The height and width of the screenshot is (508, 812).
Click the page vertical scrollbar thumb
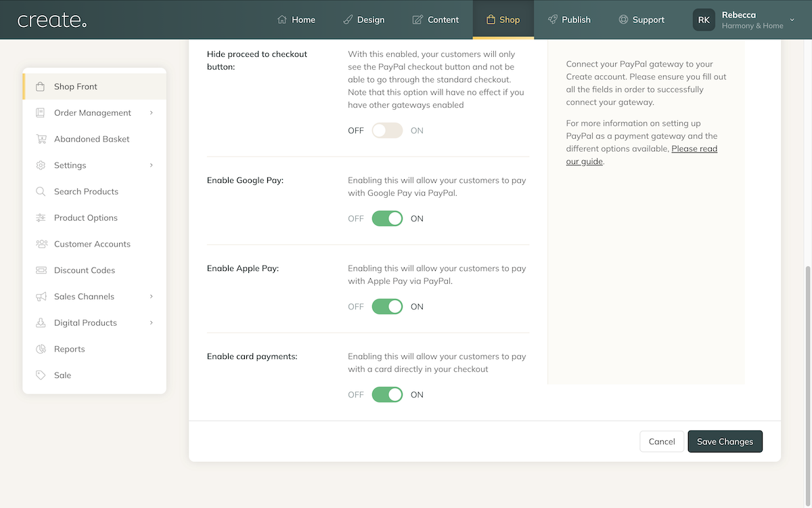[x=808, y=385]
